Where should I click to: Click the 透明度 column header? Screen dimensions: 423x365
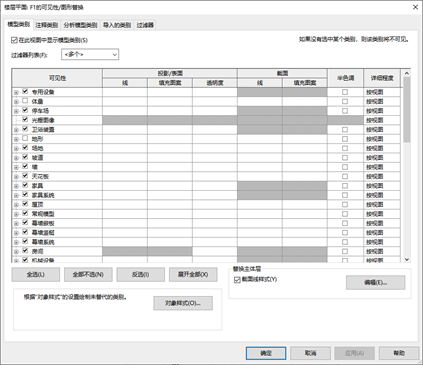(x=215, y=83)
